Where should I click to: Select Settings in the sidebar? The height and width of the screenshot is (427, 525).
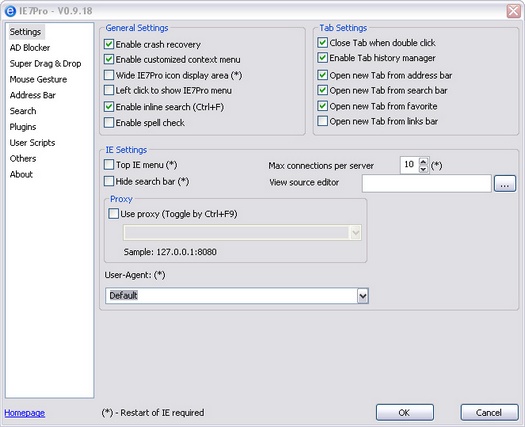(25, 32)
